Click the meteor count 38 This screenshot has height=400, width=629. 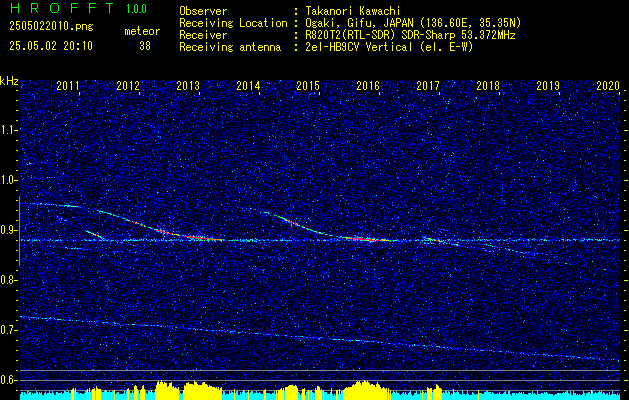tap(145, 46)
